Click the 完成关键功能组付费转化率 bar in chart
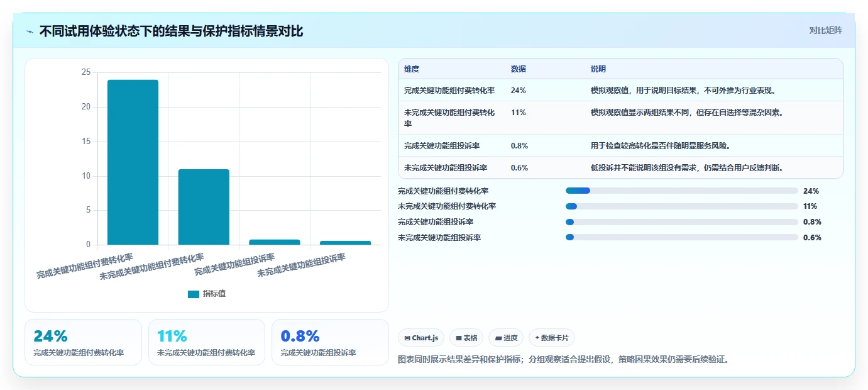Image resolution: width=868 pixels, height=390 pixels. click(133, 162)
